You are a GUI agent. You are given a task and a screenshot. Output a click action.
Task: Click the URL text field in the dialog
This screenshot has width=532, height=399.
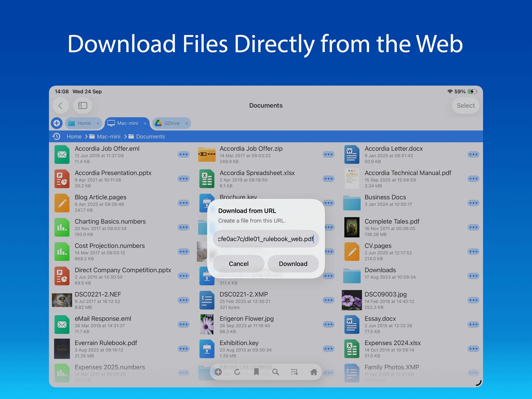[x=266, y=239]
